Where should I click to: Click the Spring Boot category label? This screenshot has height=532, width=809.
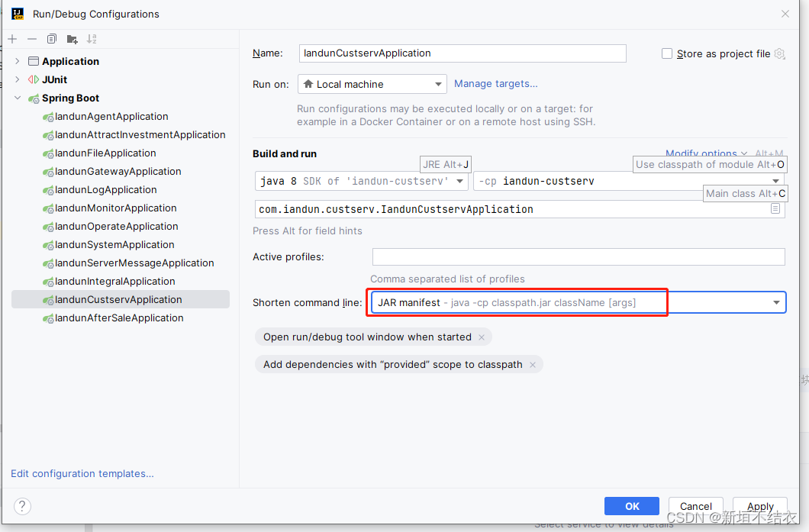tap(70, 98)
